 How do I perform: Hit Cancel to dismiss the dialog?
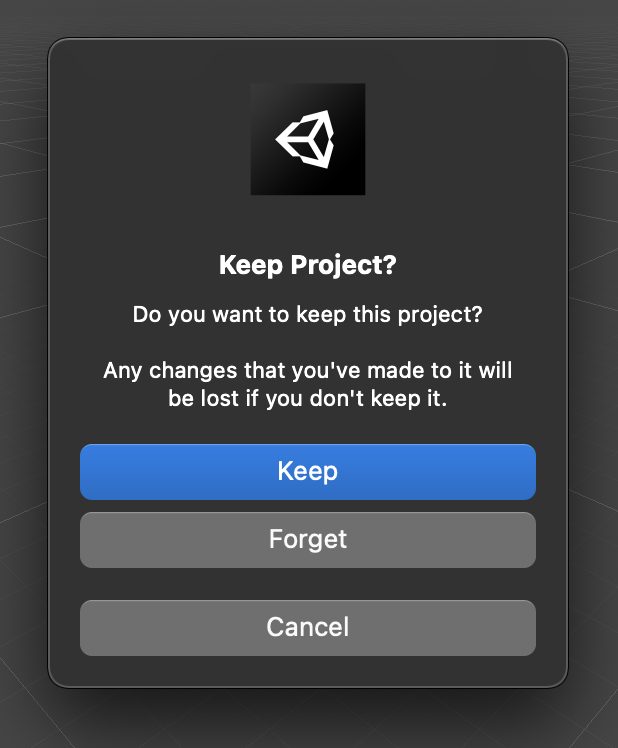(x=308, y=627)
